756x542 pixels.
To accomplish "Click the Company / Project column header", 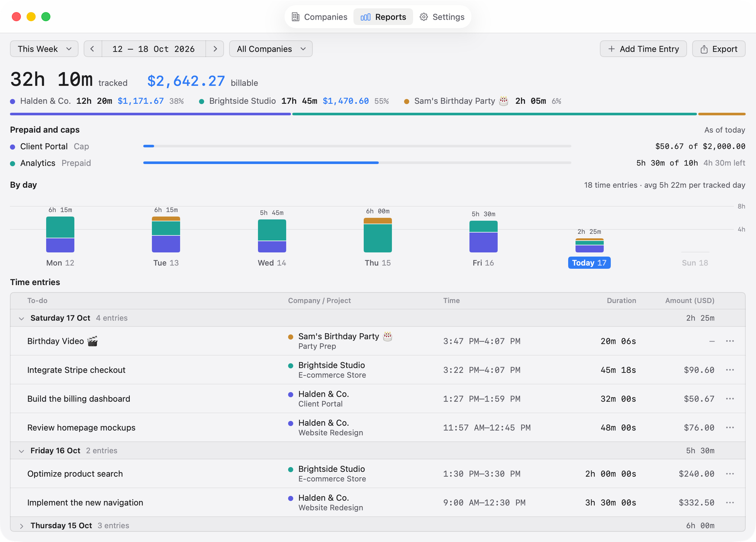I will pos(319,300).
